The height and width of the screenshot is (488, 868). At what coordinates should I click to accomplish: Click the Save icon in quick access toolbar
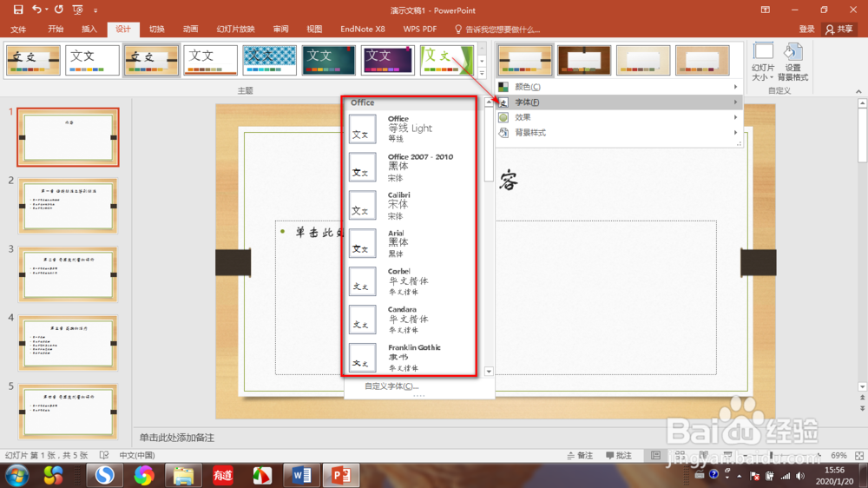(x=17, y=10)
